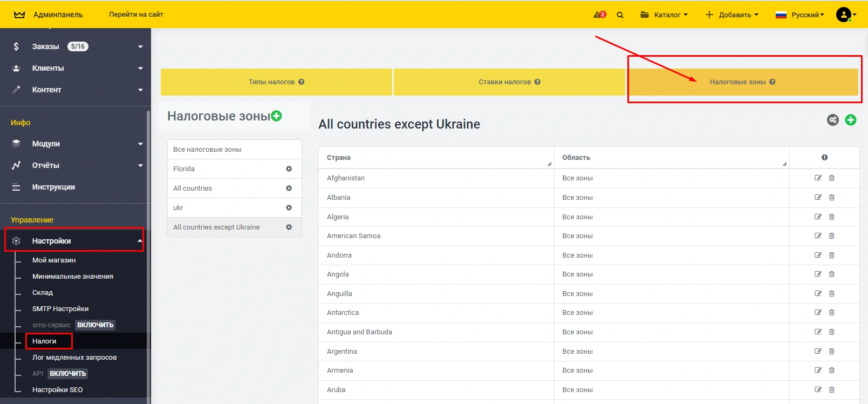Switch to the Типы налогов tab
The width and height of the screenshot is (868, 404).
click(x=276, y=82)
